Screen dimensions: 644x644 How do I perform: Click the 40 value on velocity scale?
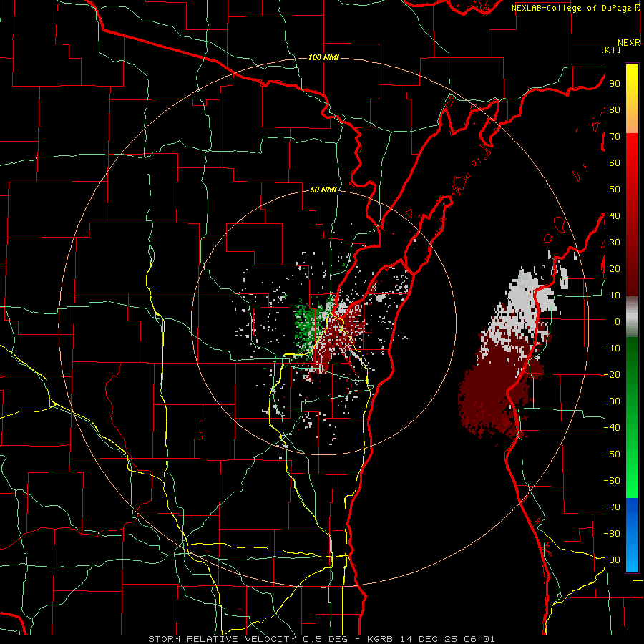point(615,216)
